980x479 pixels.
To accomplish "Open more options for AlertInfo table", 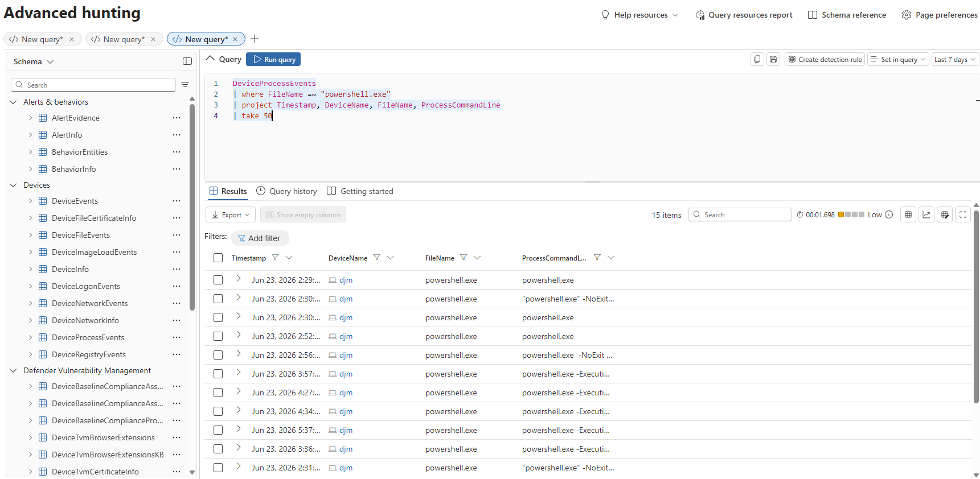I will 177,135.
